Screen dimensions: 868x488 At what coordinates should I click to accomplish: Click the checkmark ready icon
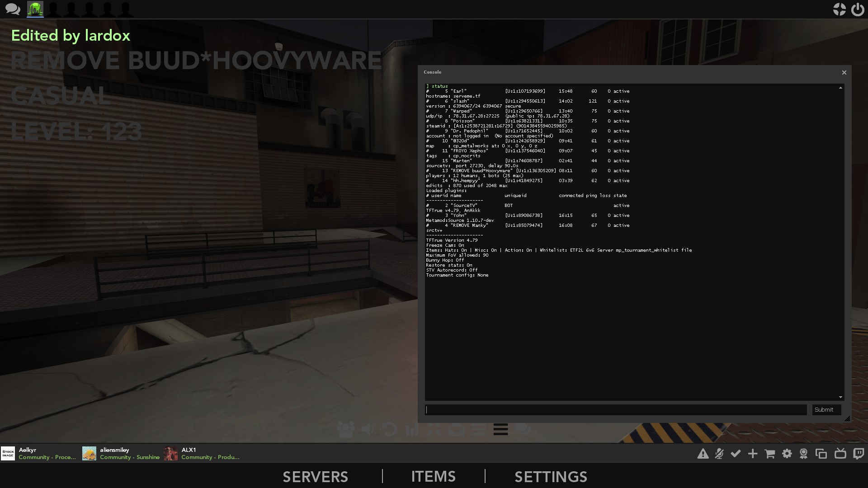736,453
